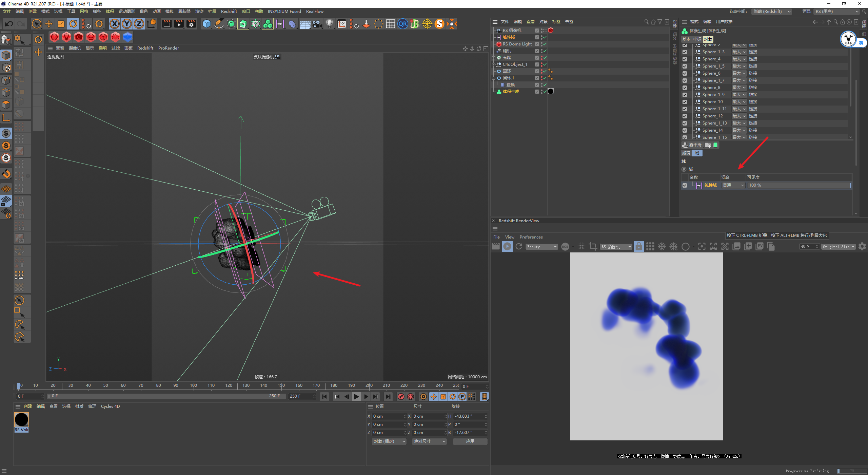Switch to the 坐标 tab
This screenshot has width=868, height=475.
(697, 39)
